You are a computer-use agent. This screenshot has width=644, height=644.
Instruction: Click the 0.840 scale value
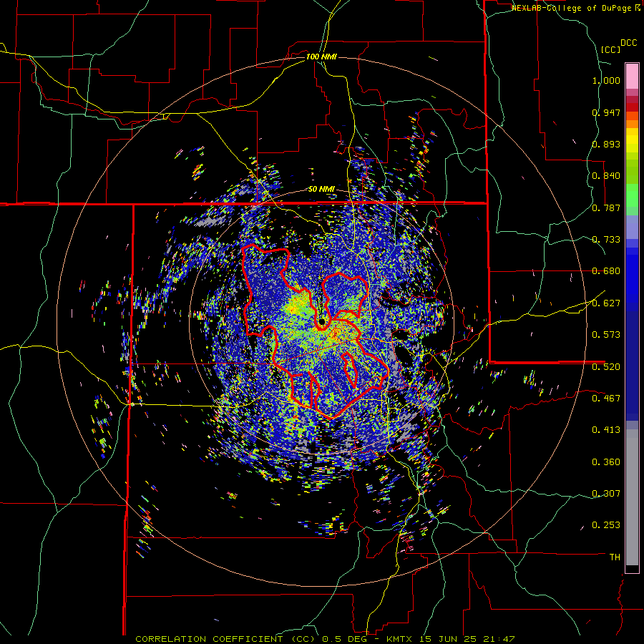pyautogui.click(x=606, y=176)
